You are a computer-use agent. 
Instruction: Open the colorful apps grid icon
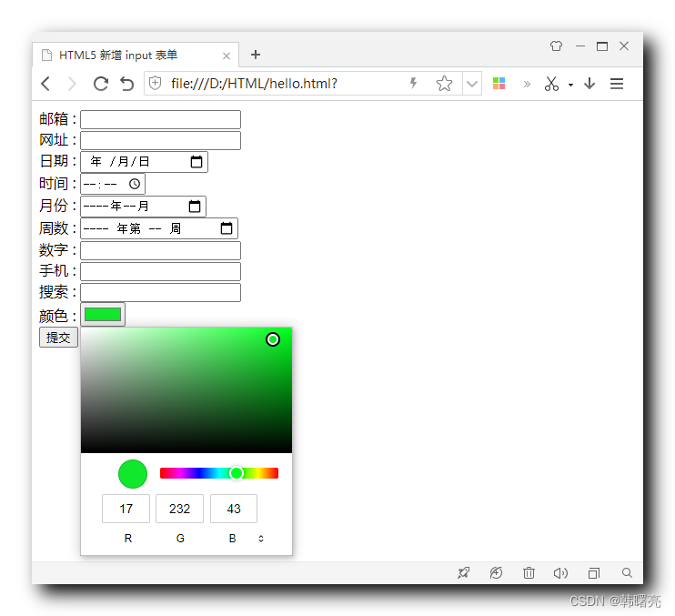pos(499,83)
